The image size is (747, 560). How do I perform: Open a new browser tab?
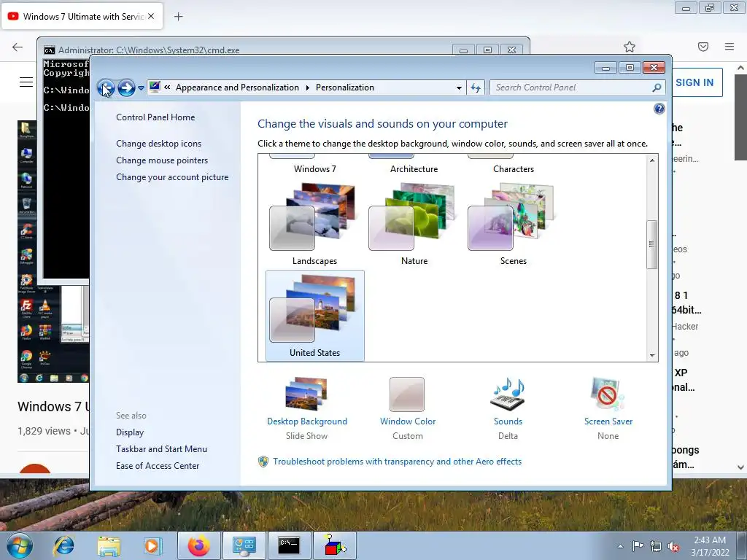click(x=178, y=17)
